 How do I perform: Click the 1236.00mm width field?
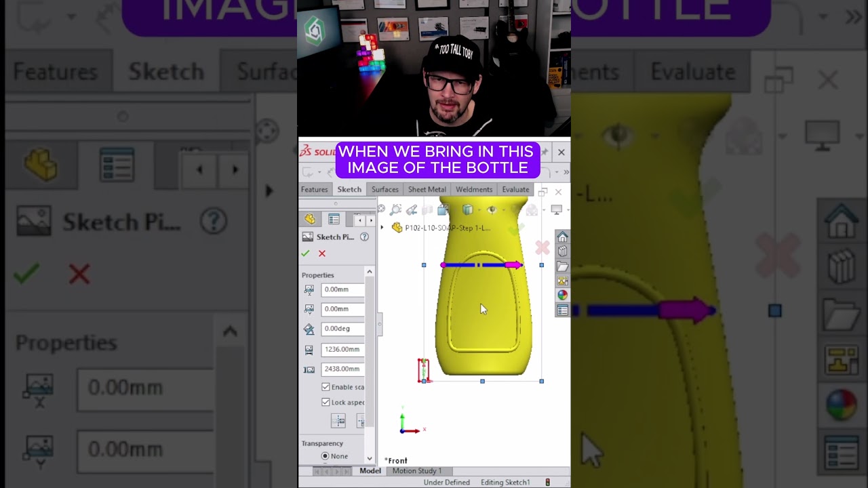[x=342, y=350]
